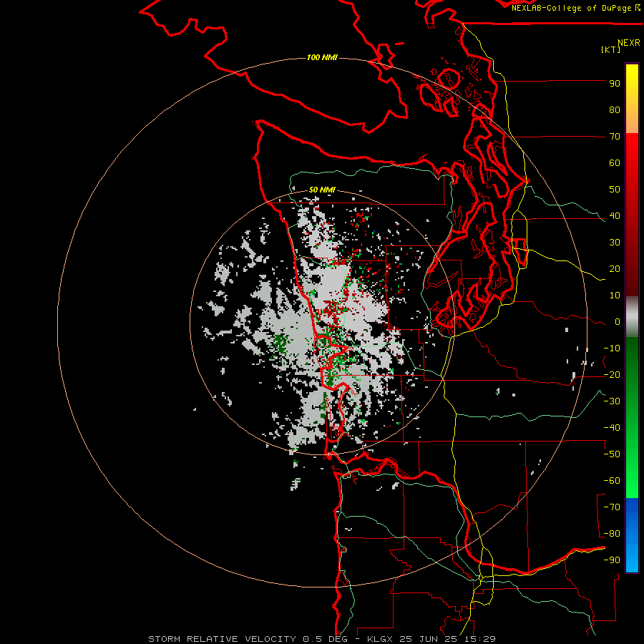644x644 pixels.
Task: Click the 30 value on velocity scale
Action: pos(615,243)
